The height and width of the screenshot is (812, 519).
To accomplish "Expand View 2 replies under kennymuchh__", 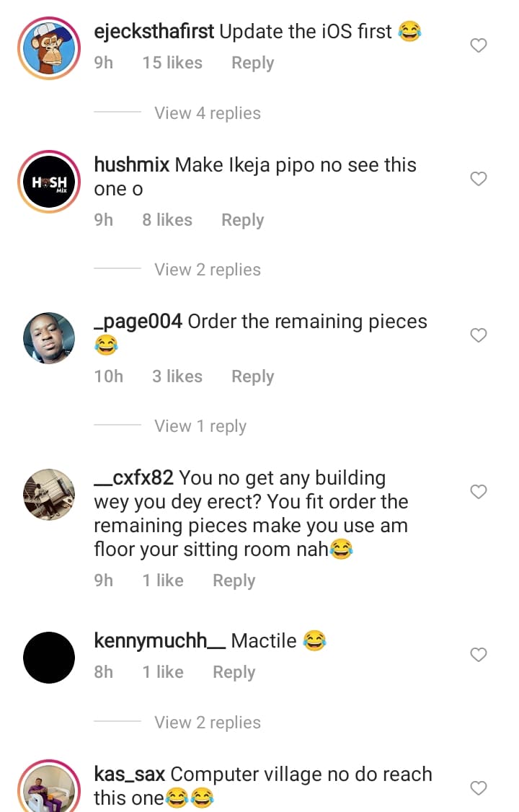I will click(x=208, y=723).
